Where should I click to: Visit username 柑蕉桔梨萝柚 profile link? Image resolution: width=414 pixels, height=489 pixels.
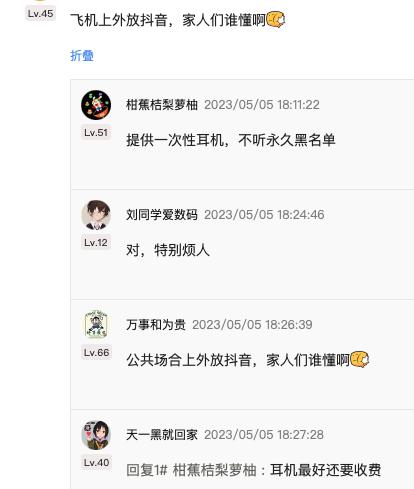162,105
